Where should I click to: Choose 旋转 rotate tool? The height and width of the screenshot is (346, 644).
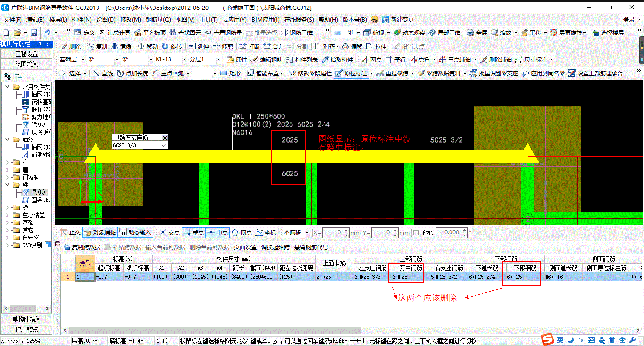click(172, 46)
